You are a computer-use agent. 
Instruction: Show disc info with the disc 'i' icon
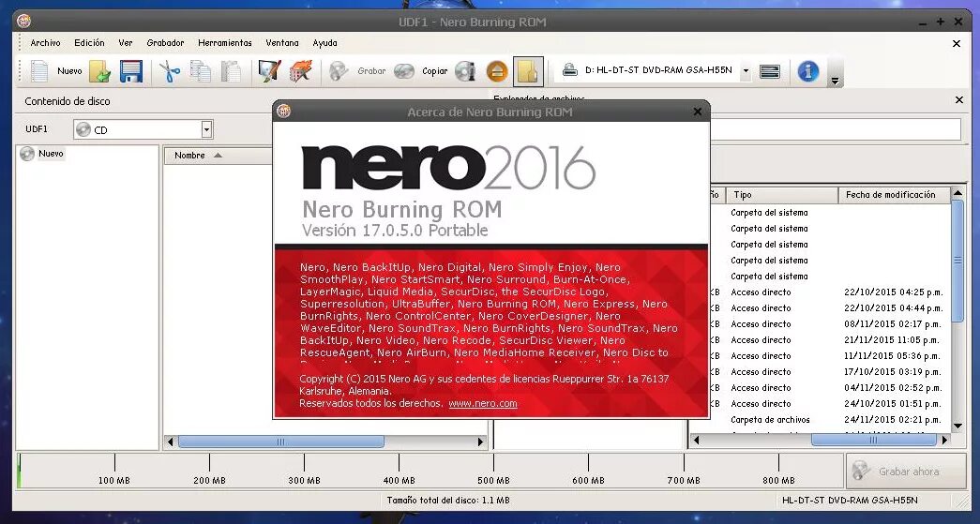point(465,71)
